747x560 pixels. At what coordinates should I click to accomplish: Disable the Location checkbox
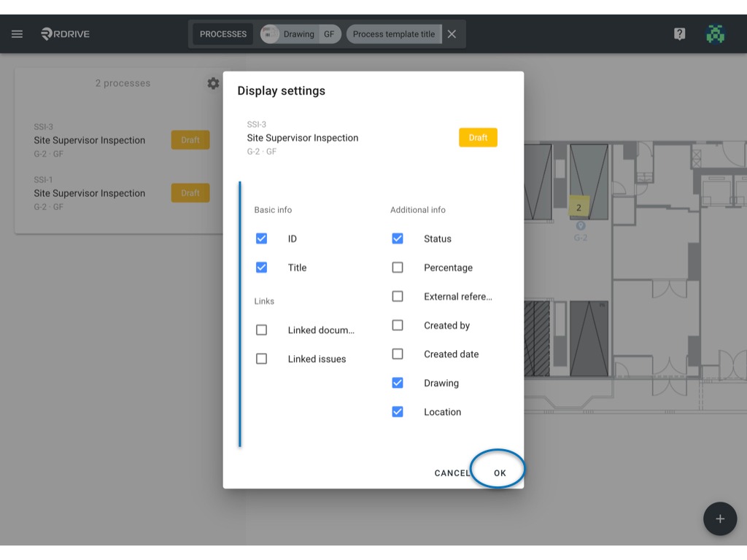tap(398, 412)
